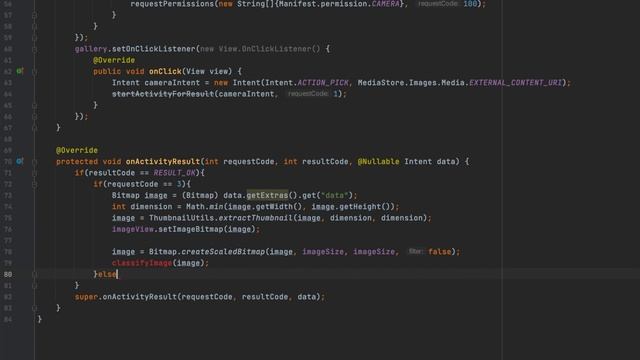
Task: Place cursor after the else keyword
Action: pyautogui.click(x=117, y=274)
